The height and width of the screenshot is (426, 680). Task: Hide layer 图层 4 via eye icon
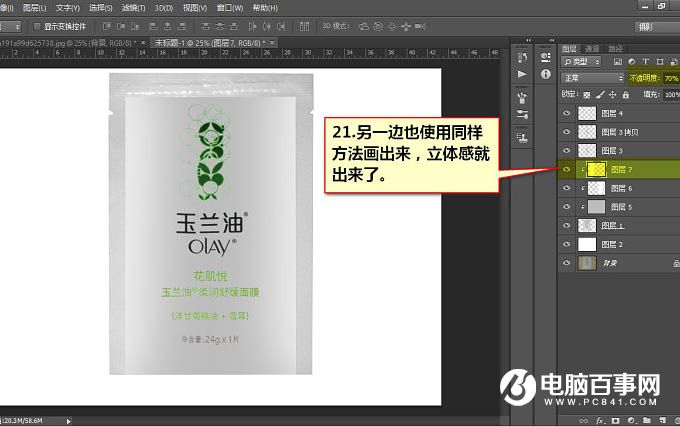point(566,113)
